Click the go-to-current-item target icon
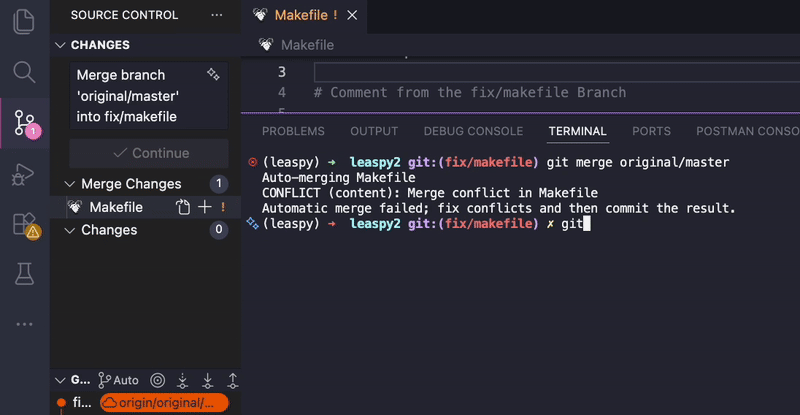The width and height of the screenshot is (800, 415). pos(158,380)
